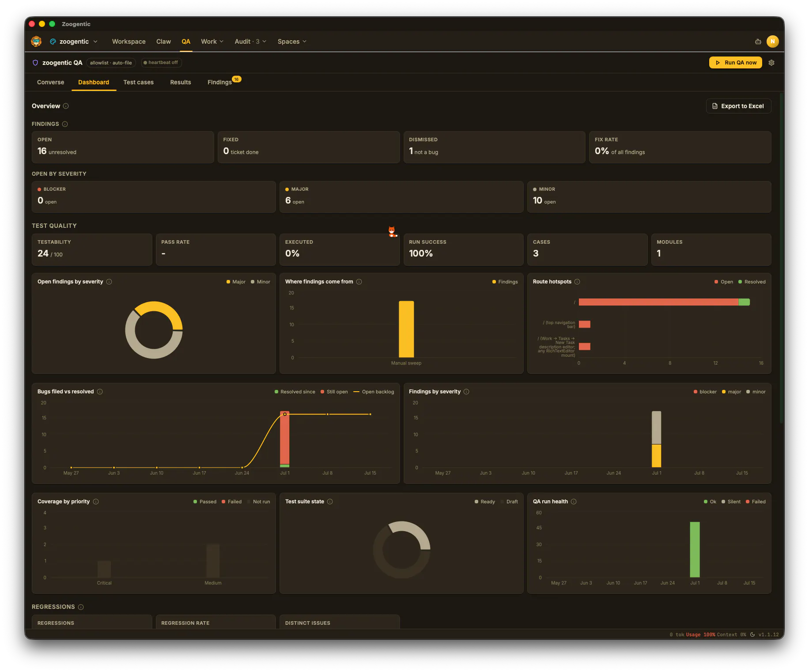The image size is (809, 672).
Task: Click the DISMISSED 1 not a bug card
Action: point(494,147)
